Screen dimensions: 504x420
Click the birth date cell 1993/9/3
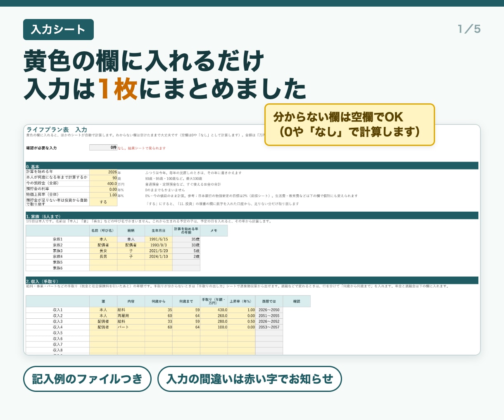(159, 245)
